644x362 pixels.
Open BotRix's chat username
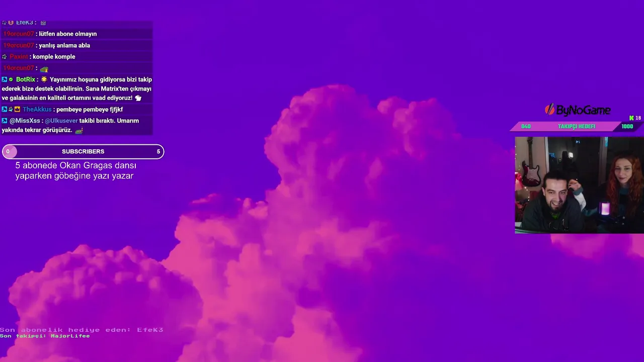click(26, 79)
